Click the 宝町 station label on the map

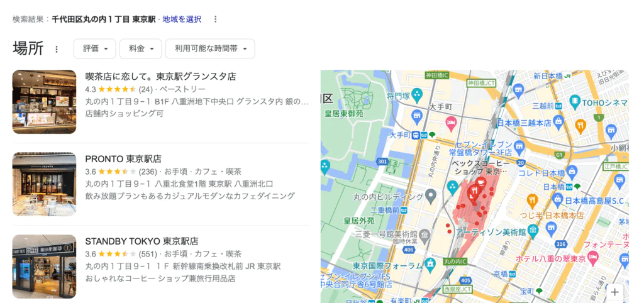click(x=531, y=291)
